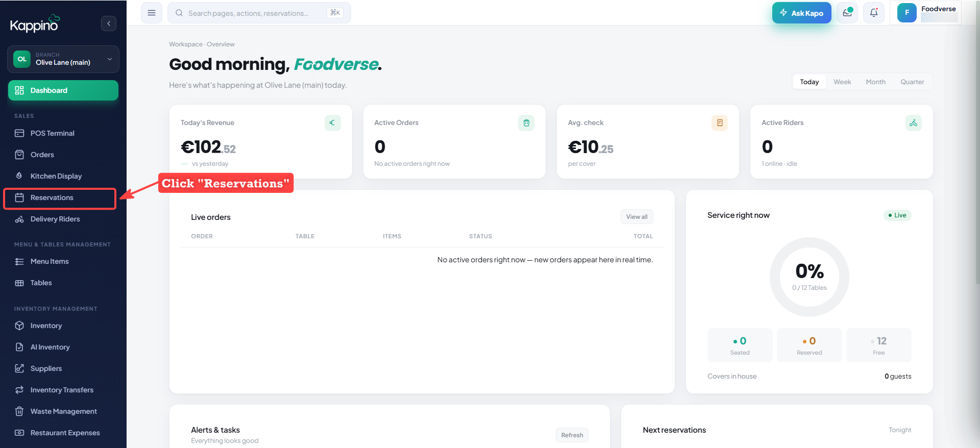This screenshot has height=448, width=980.
Task: Click the POS Terminal sidebar icon
Action: pyautogui.click(x=19, y=133)
